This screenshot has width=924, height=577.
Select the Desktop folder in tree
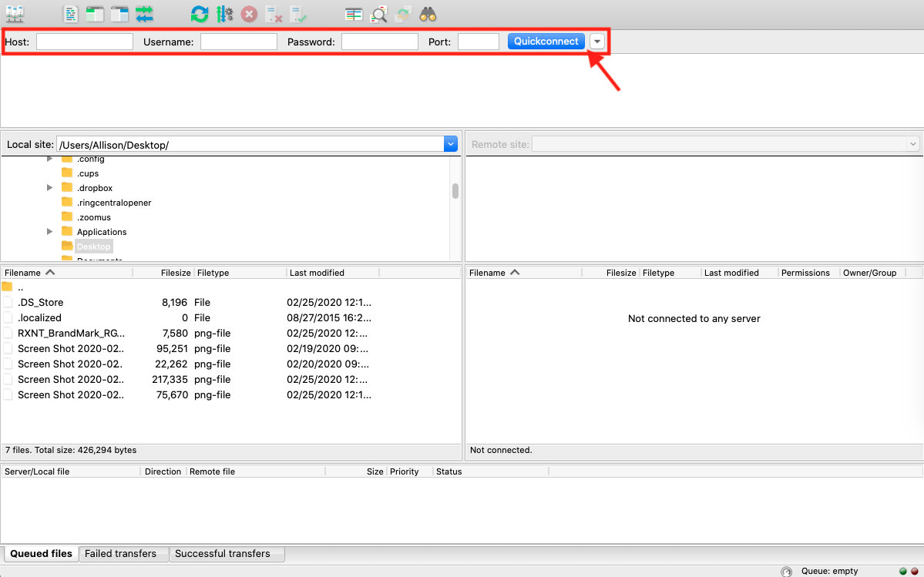(94, 247)
